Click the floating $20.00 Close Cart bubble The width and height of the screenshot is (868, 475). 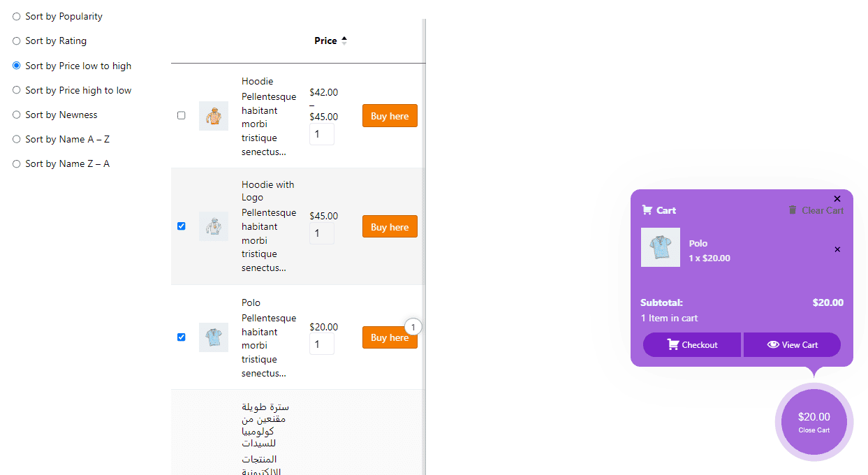(813, 421)
